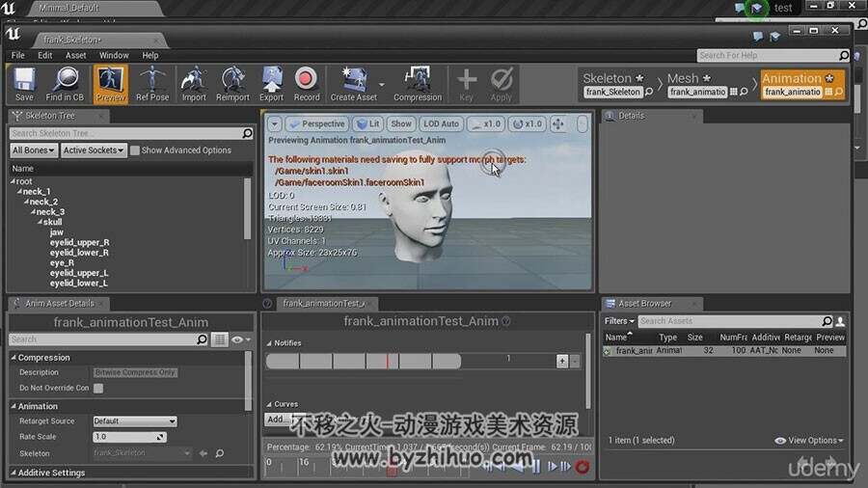Click the Create Asset icon
Screen dimensions: 868x488
click(x=353, y=84)
